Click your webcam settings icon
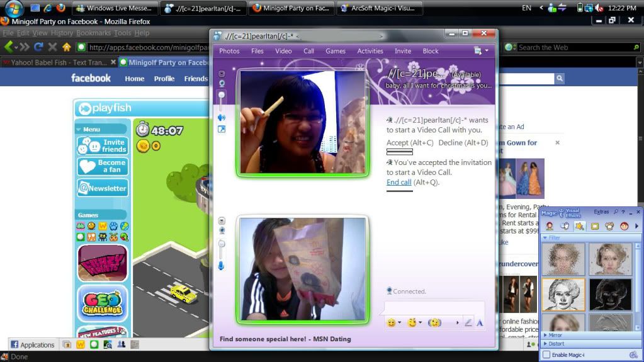This screenshot has width=644, height=362. 222,230
